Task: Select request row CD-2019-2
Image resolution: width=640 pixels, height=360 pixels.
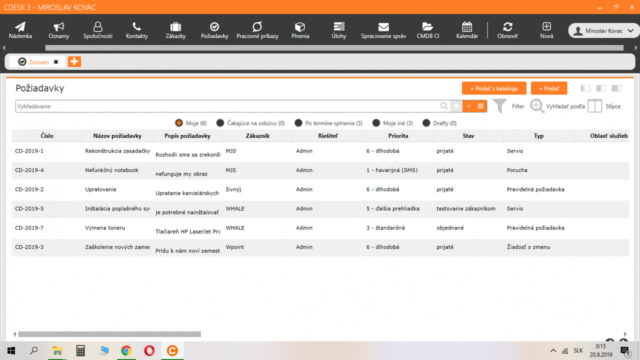Action: pyautogui.click(x=320, y=190)
